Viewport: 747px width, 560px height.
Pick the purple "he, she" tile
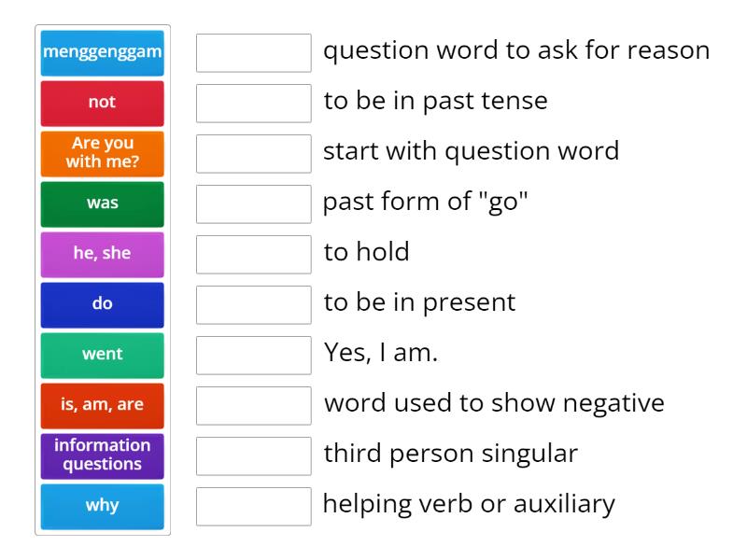pyautogui.click(x=101, y=254)
